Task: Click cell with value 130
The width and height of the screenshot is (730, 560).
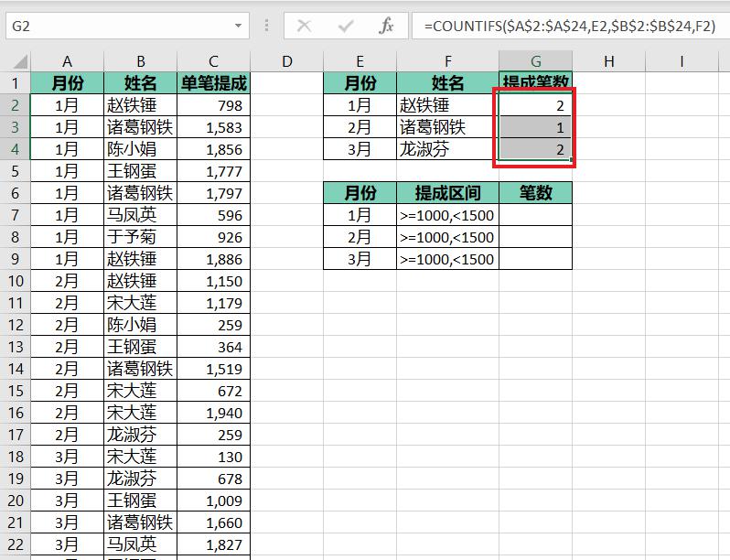Action: click(214, 457)
